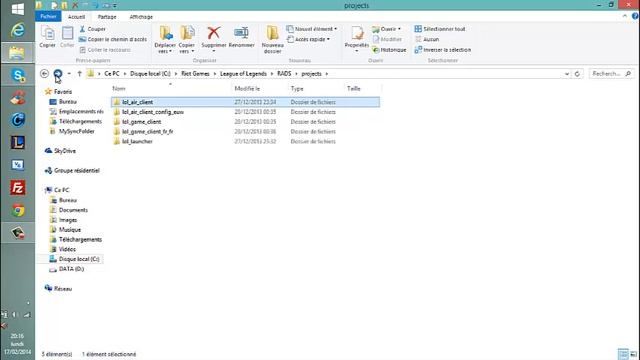
Task: Select the lol_game_client folder
Action: point(245,122)
